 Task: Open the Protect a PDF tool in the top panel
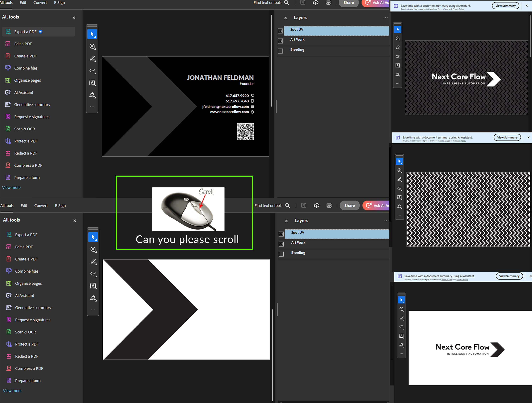pyautogui.click(x=26, y=141)
